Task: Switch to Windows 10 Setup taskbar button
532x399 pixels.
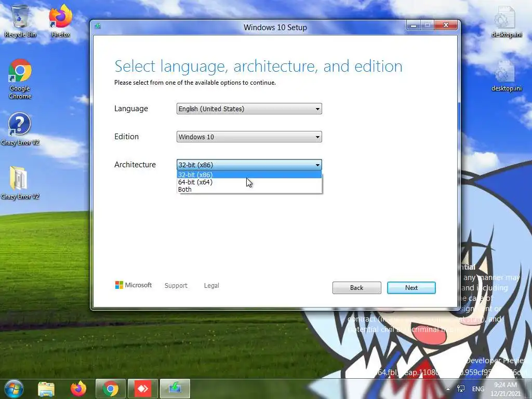Action: [175, 389]
